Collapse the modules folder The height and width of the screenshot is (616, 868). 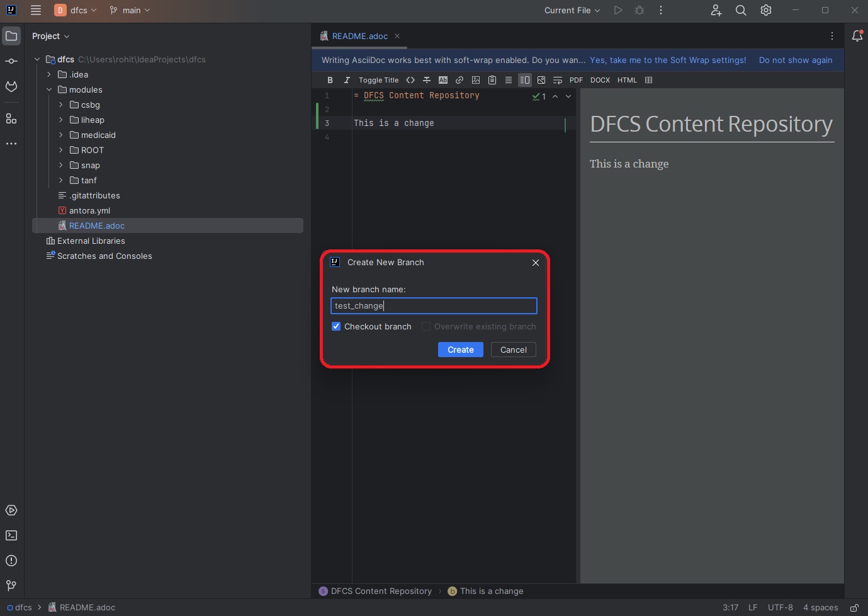tap(49, 89)
